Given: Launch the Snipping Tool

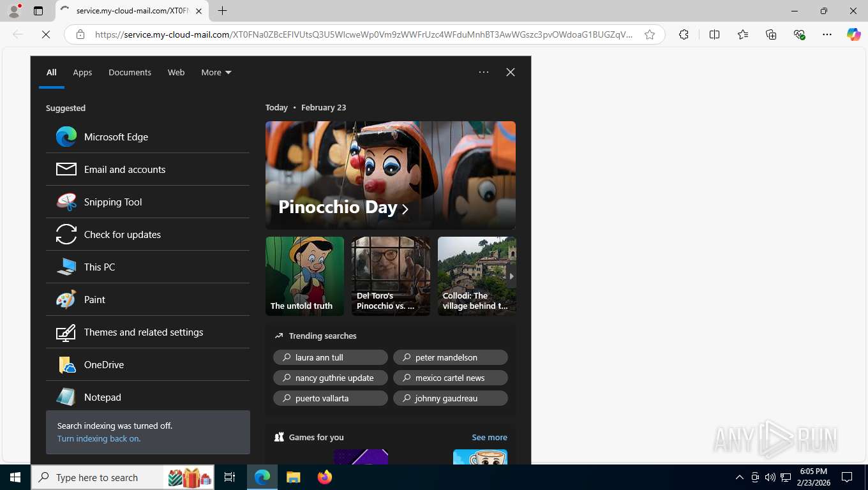Looking at the screenshot, I should (x=147, y=202).
